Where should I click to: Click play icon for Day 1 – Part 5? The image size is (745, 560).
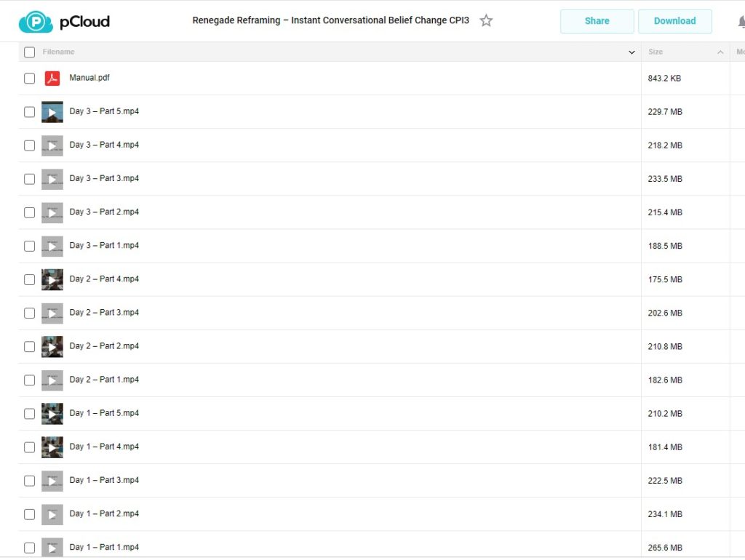click(52, 413)
